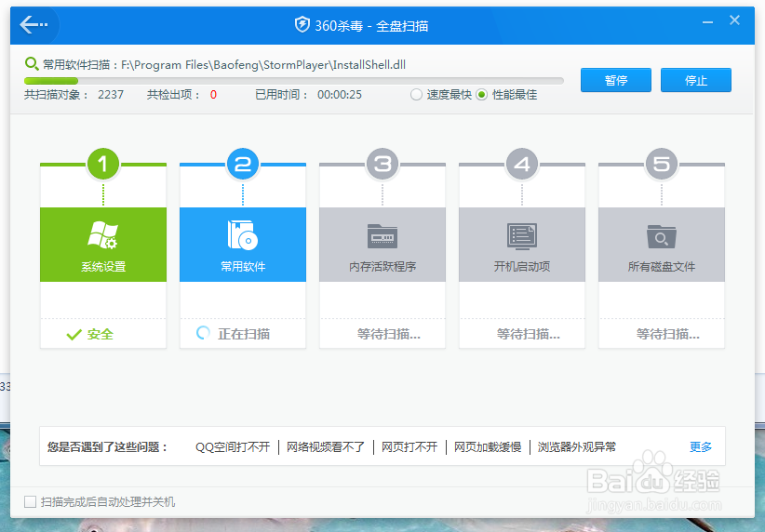Viewport: 765px width, 532px height.
Task: Click the 360杀毒 - 全盘扫描 title text
Action: point(371,25)
